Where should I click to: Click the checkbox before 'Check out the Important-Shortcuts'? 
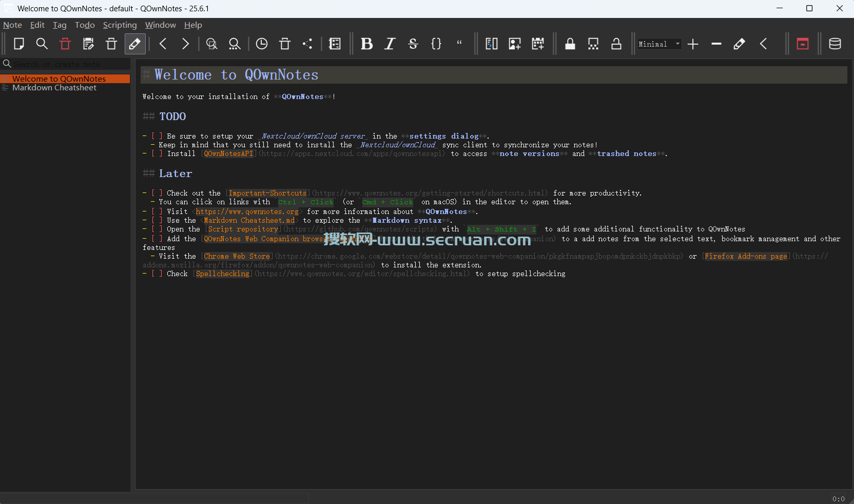coord(157,193)
